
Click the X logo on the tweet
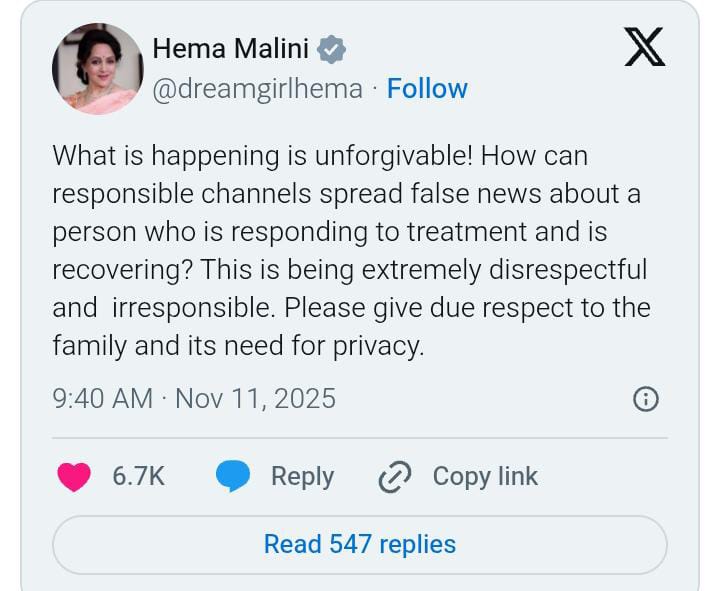[645, 46]
